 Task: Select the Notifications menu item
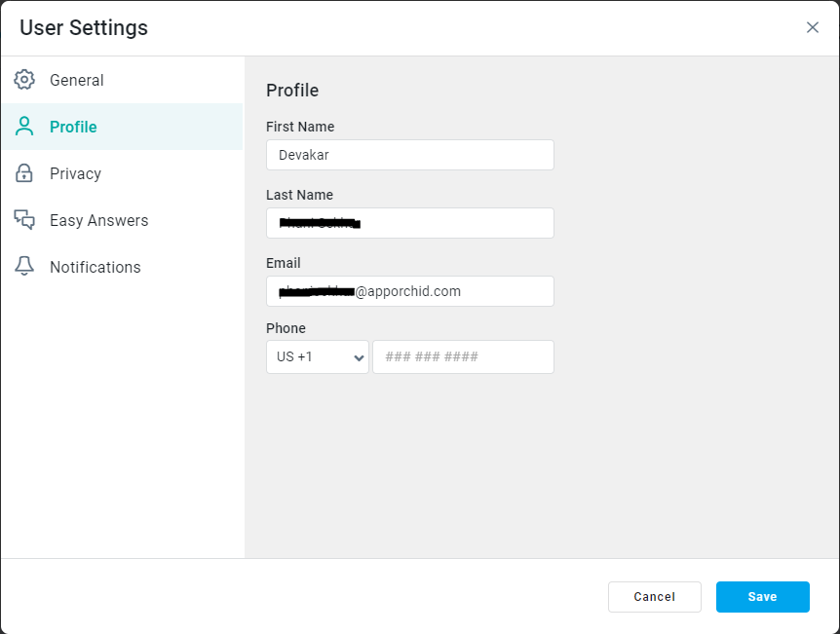95,267
